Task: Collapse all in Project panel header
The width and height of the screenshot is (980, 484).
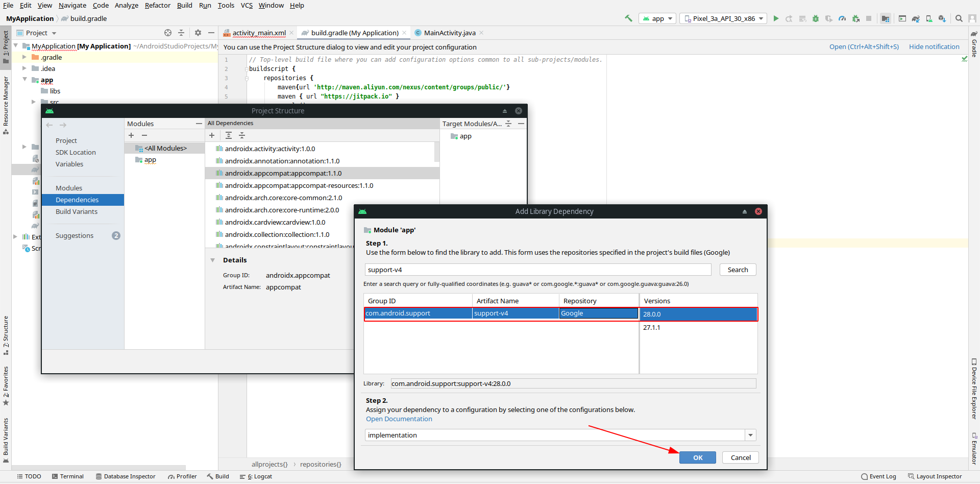Action: [x=181, y=33]
